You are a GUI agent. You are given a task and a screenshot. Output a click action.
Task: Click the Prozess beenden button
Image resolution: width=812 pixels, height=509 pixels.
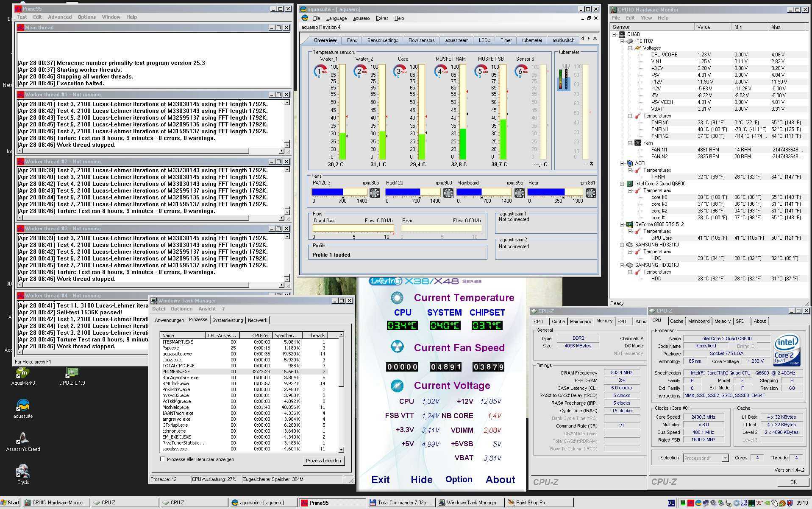(x=323, y=461)
